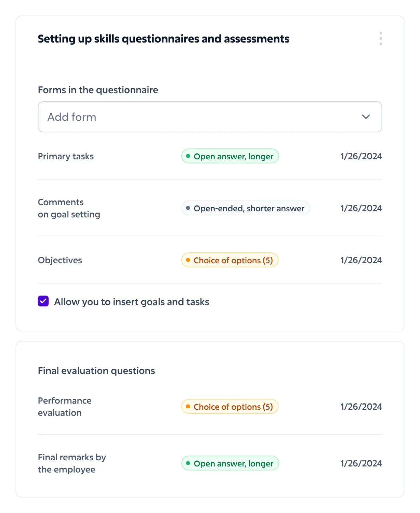
Task: Open the Objectives form row
Action: coord(60,260)
